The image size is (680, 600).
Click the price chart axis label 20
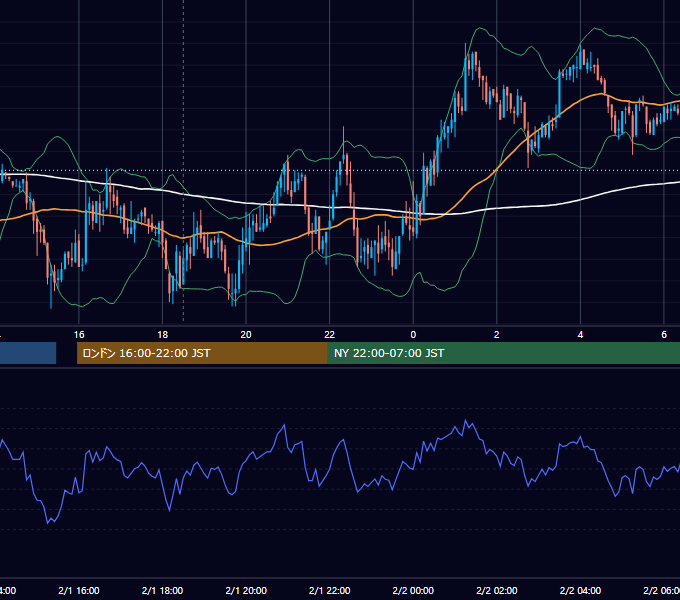tap(246, 334)
